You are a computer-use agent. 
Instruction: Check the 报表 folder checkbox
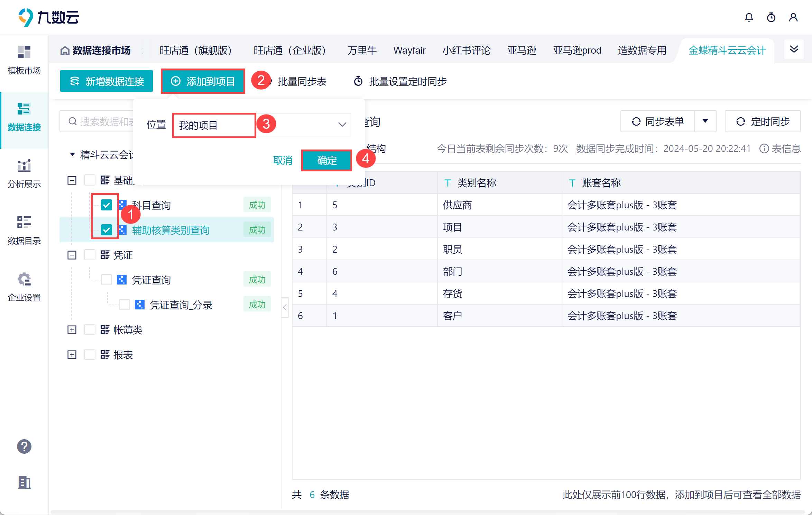point(90,354)
